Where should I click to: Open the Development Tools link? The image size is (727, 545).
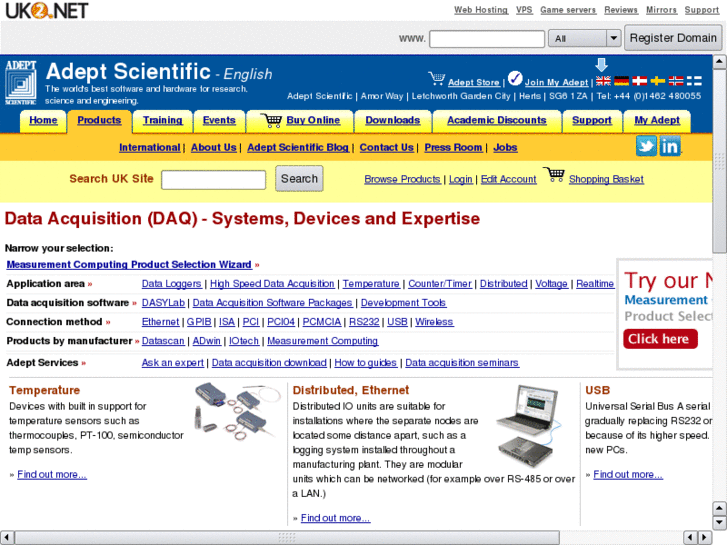(403, 302)
